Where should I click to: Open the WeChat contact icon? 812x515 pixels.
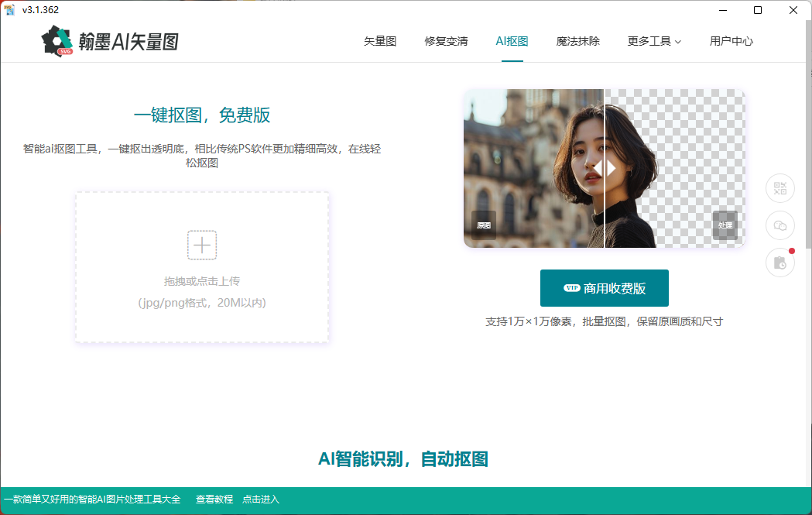780,225
